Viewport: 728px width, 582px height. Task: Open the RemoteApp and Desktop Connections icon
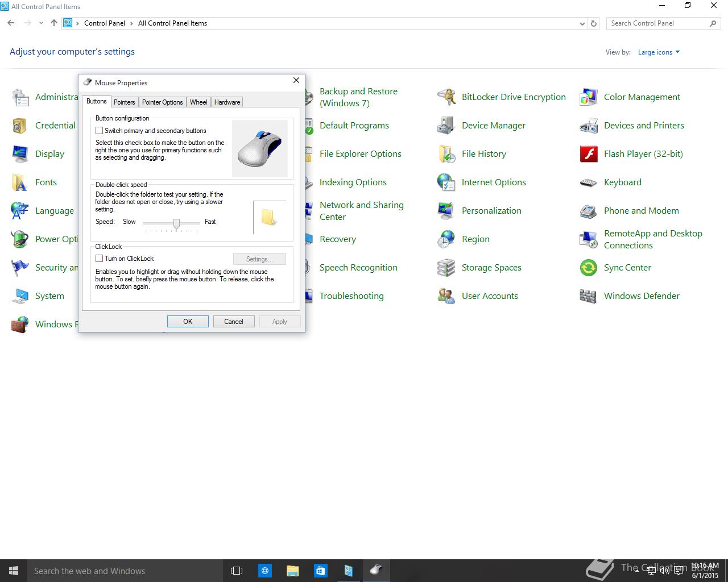[588, 239]
